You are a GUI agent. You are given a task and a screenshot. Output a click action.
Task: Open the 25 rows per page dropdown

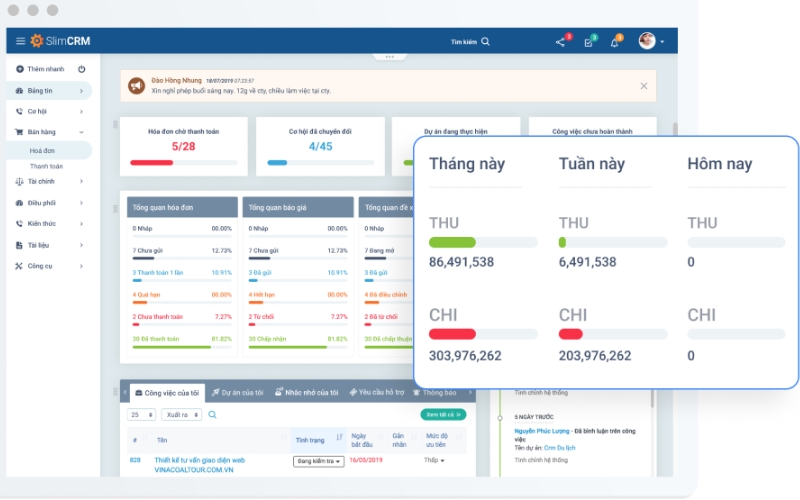[141, 415]
